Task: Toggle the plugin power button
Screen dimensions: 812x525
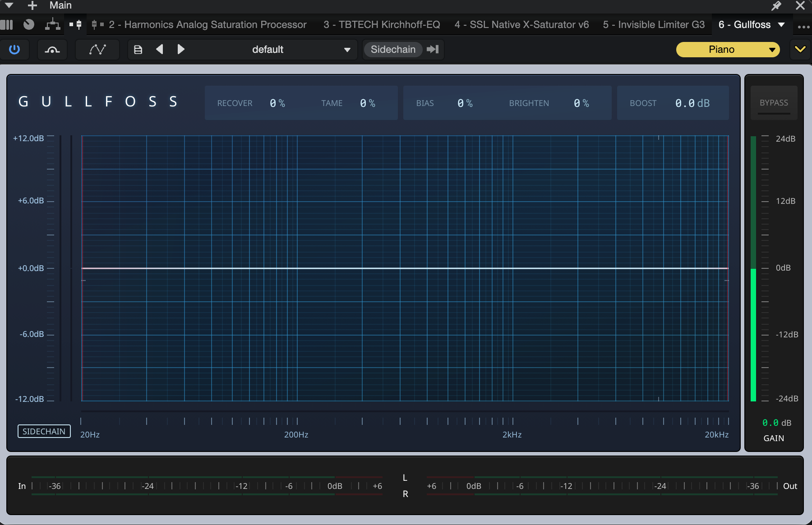Action: [x=14, y=50]
